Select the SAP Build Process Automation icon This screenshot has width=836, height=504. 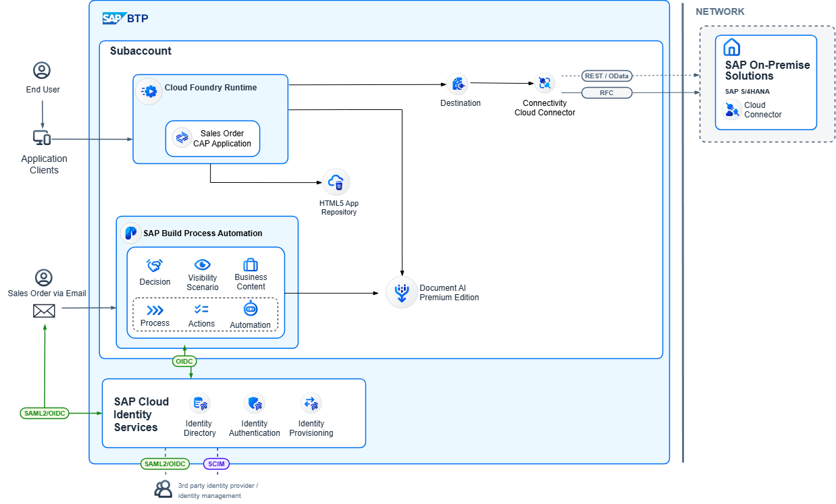coord(131,233)
